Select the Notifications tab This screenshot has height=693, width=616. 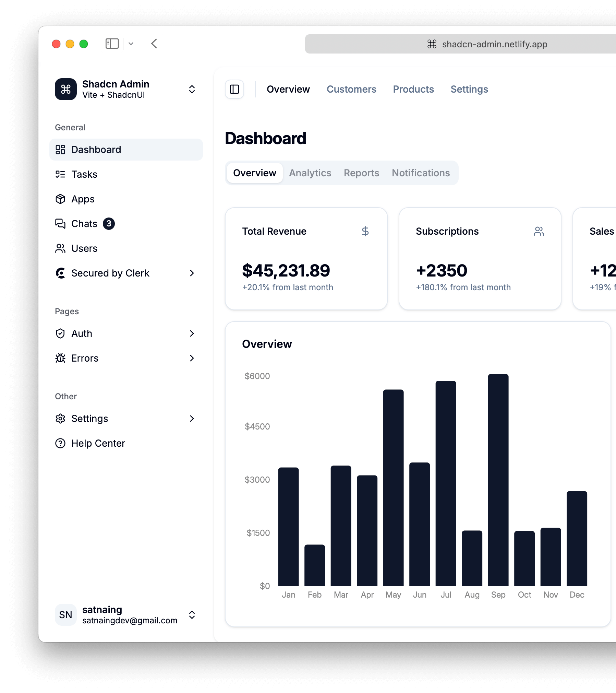click(x=421, y=173)
